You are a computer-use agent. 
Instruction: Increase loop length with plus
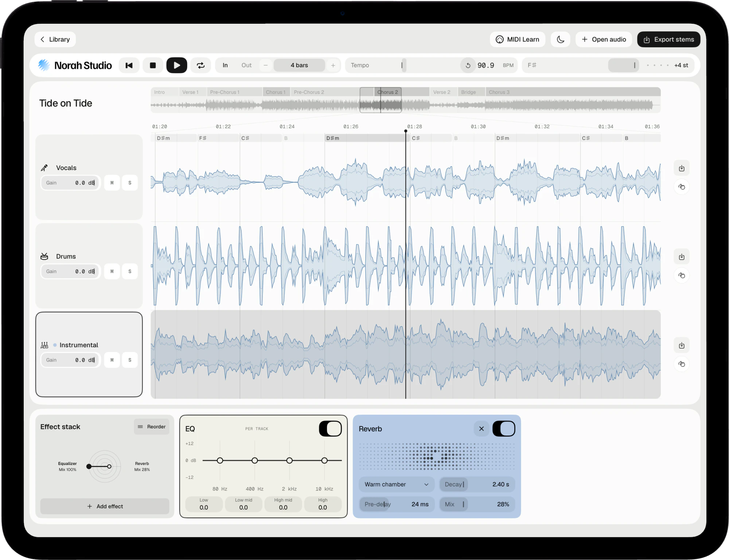click(x=333, y=65)
